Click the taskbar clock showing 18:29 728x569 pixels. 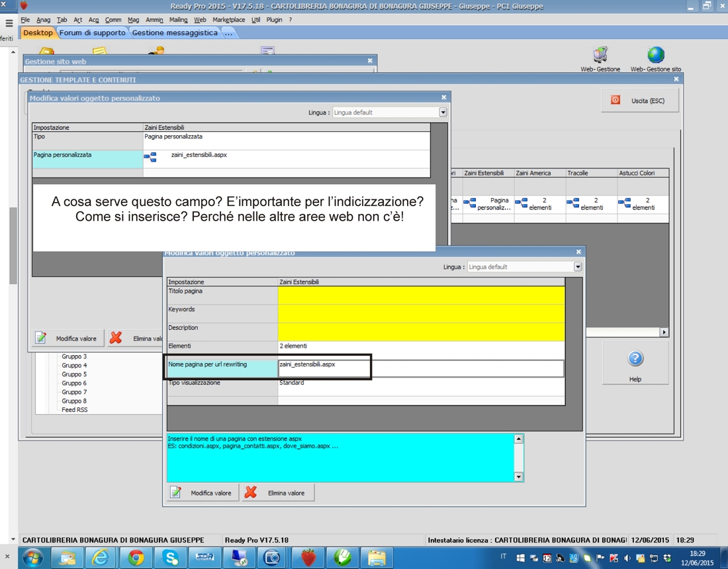coord(698,558)
